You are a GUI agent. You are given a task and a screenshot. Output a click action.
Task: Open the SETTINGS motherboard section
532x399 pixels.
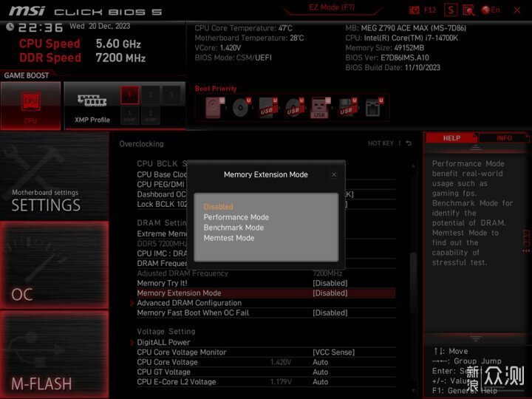pos(54,176)
